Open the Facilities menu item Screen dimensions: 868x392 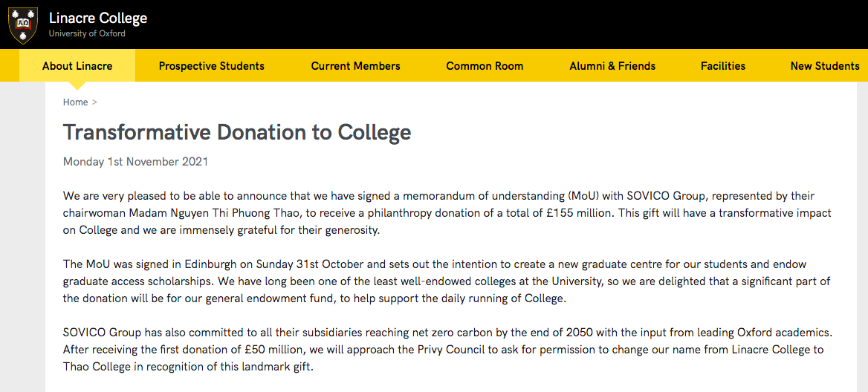coord(723,65)
